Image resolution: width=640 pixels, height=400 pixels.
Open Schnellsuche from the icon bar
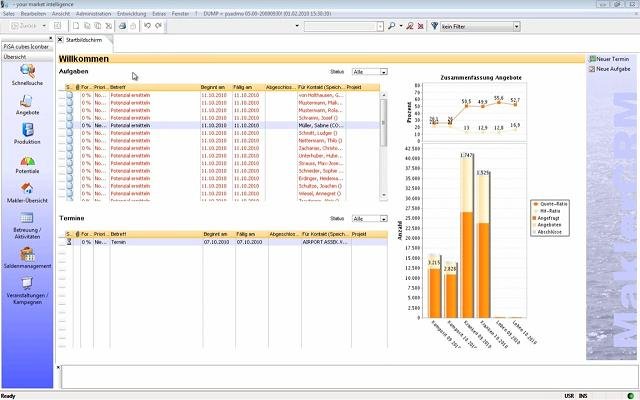click(x=27, y=71)
